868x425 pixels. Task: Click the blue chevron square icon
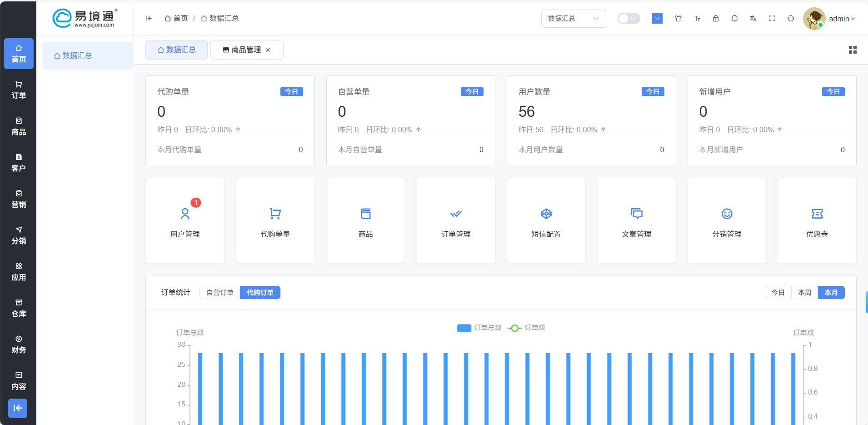657,18
